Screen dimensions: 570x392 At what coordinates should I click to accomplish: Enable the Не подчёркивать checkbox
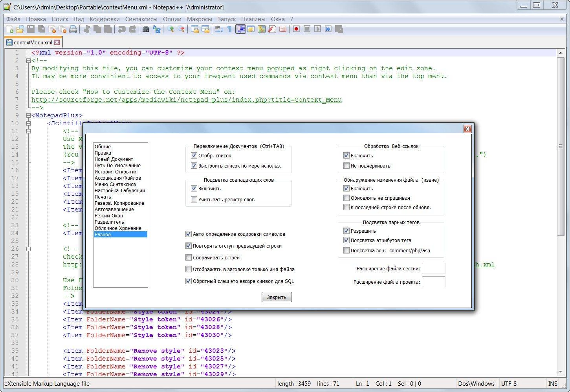pos(346,166)
